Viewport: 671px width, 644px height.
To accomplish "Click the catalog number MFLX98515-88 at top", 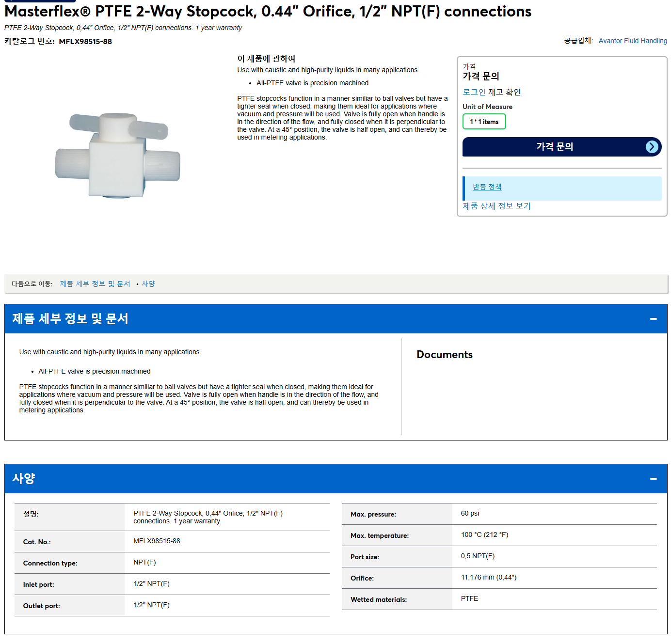I will click(x=85, y=42).
